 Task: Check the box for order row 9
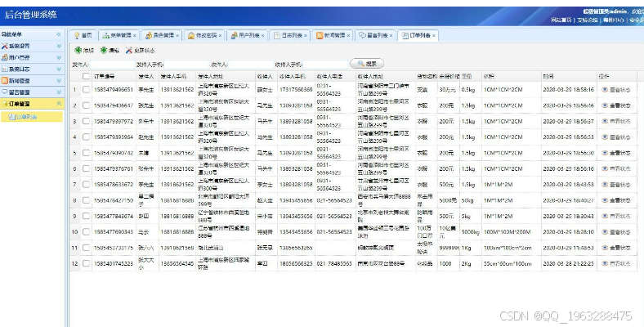[86, 216]
